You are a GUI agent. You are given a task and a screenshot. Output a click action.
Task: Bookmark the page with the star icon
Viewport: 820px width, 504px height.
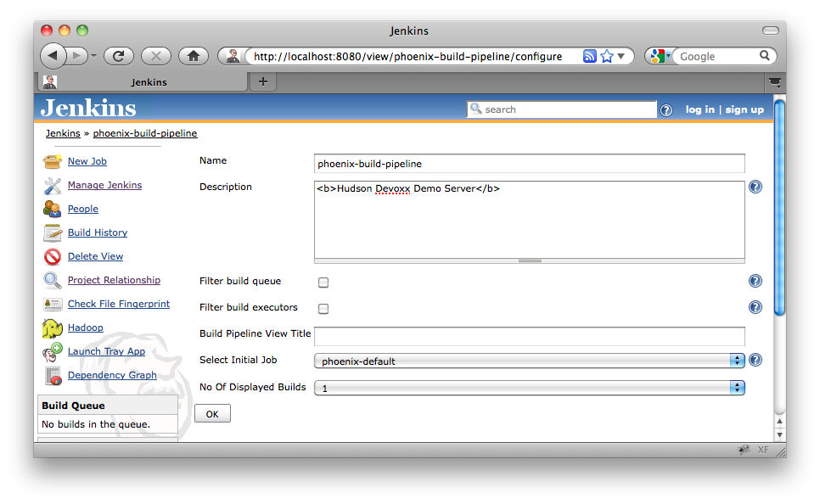click(607, 57)
